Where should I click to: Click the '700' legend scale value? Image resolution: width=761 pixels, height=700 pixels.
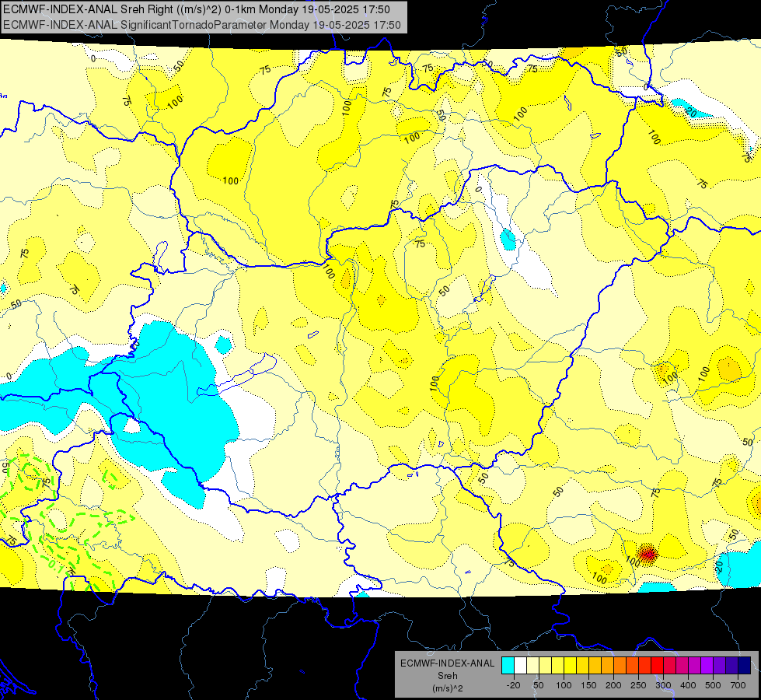[x=738, y=685]
